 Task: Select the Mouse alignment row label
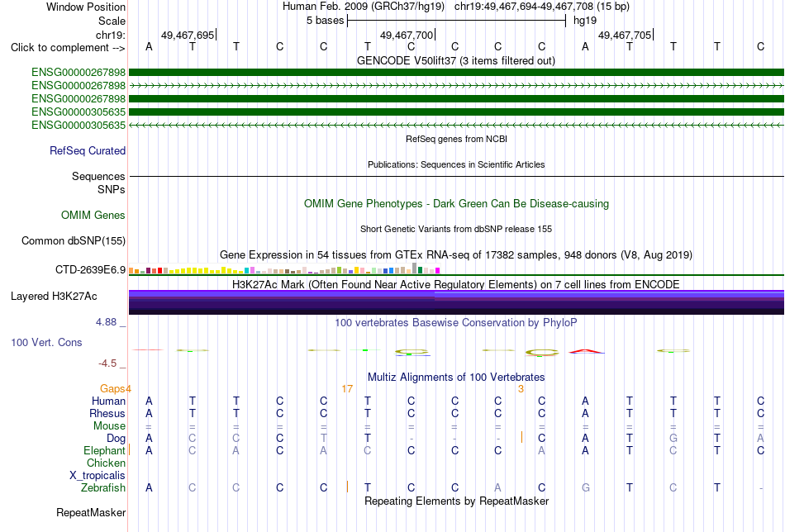tap(109, 426)
